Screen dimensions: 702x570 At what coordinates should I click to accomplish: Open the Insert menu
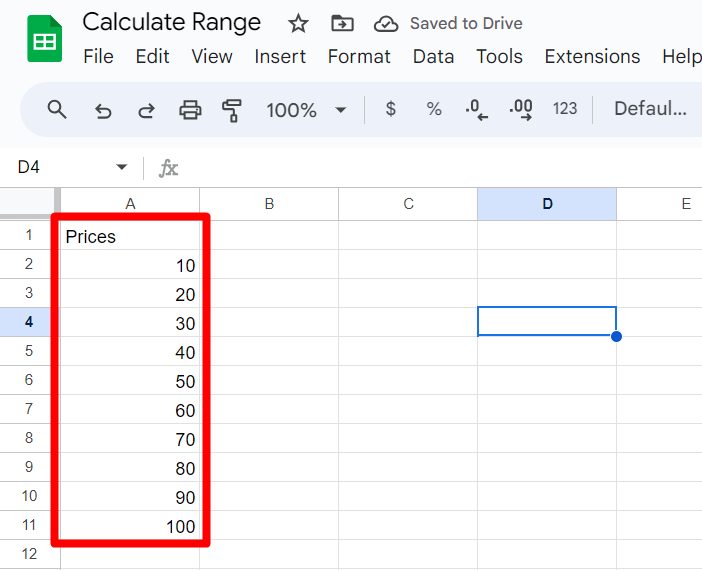(x=280, y=56)
